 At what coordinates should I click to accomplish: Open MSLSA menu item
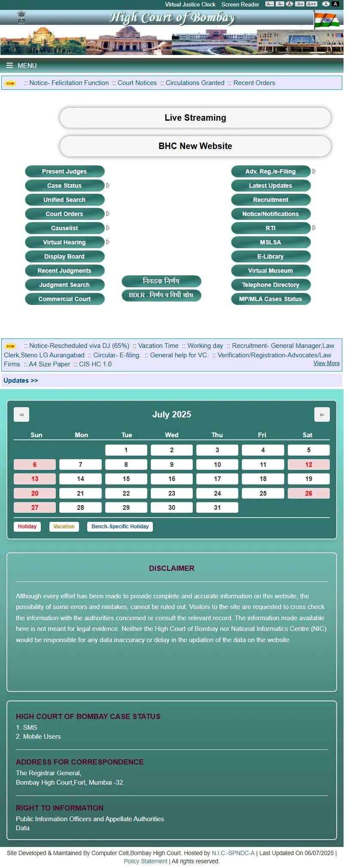[x=271, y=242]
